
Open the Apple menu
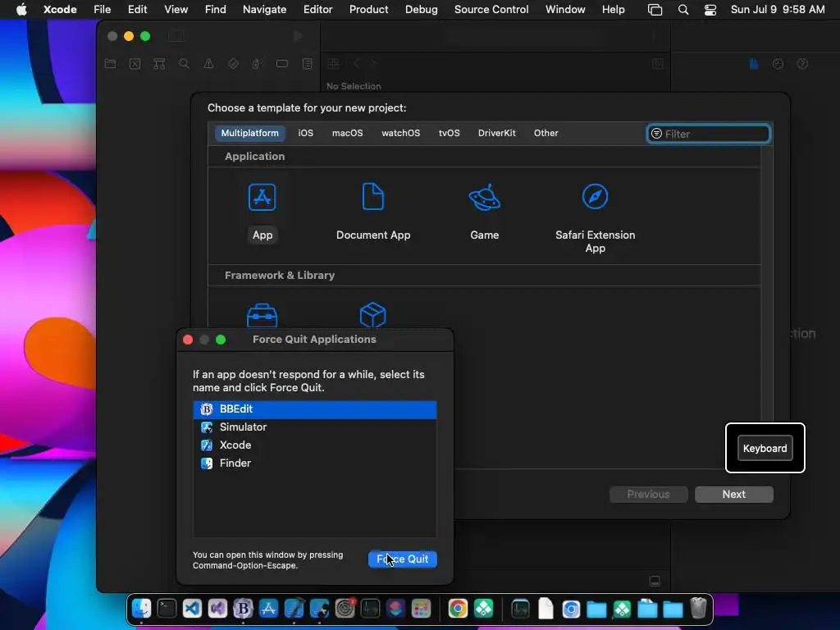(x=21, y=10)
